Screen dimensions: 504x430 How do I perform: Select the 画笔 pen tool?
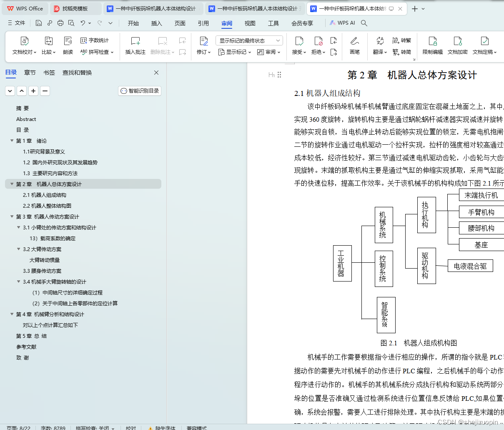coord(355,45)
